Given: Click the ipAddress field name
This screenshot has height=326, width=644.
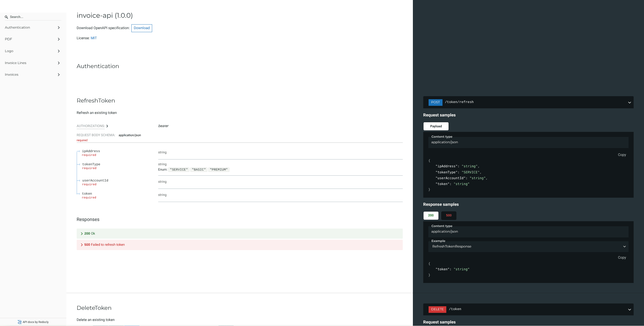Looking at the screenshot, I should [91, 151].
